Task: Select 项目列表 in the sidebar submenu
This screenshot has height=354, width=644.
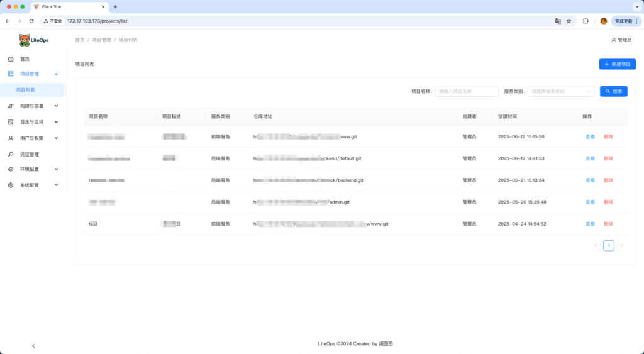Action: click(x=26, y=90)
